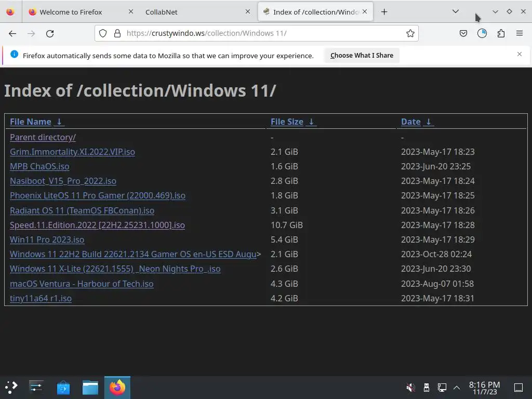Open Dolphin file manager taskbar icon
The image size is (532, 399).
pos(90,387)
